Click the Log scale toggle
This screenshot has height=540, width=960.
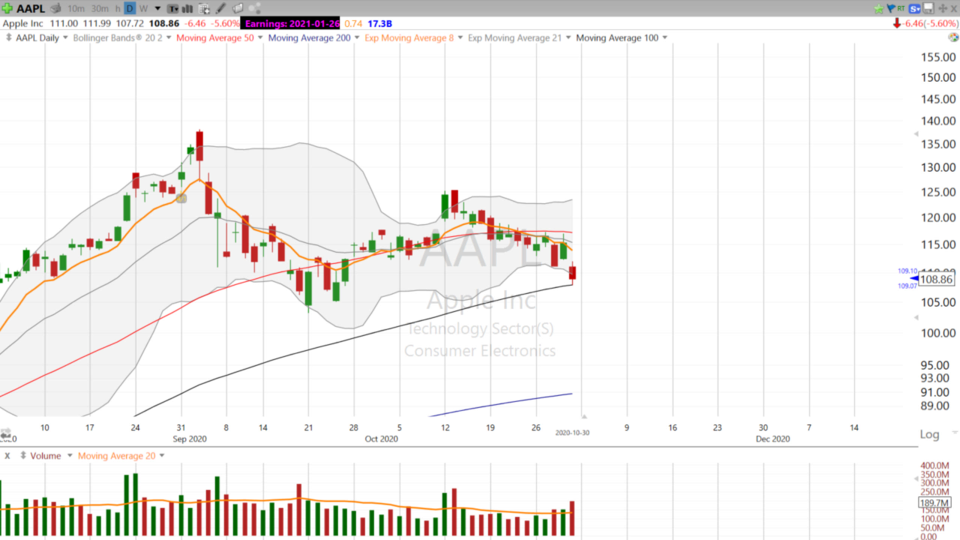pyautogui.click(x=929, y=434)
